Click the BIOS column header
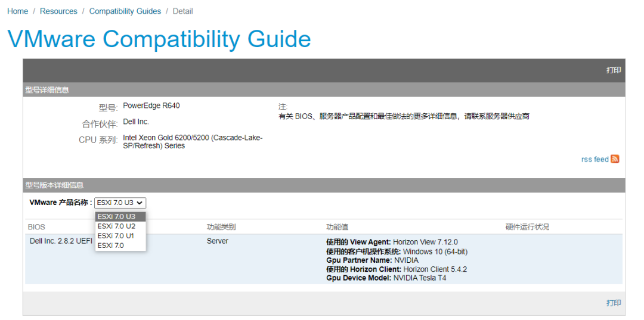The image size is (644, 320). click(x=36, y=227)
